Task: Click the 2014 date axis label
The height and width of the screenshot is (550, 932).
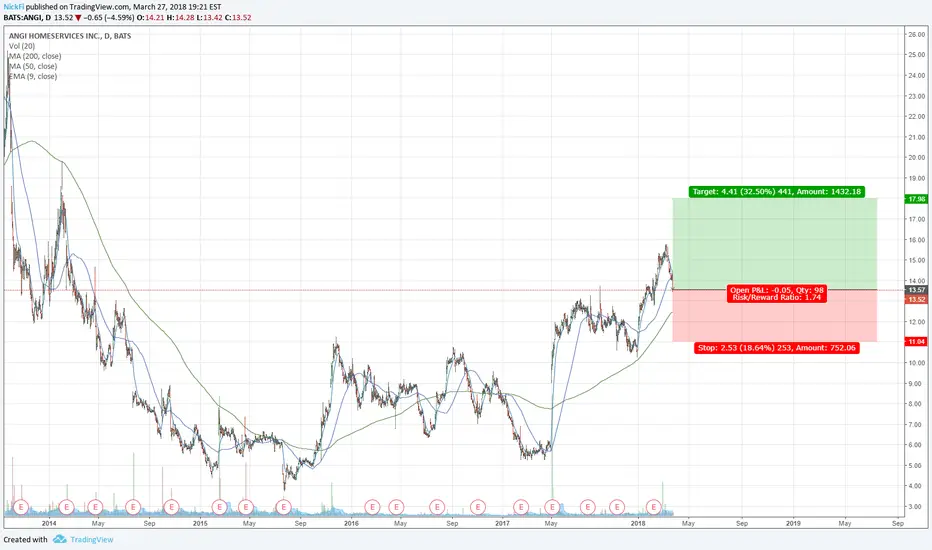Action: [x=49, y=523]
